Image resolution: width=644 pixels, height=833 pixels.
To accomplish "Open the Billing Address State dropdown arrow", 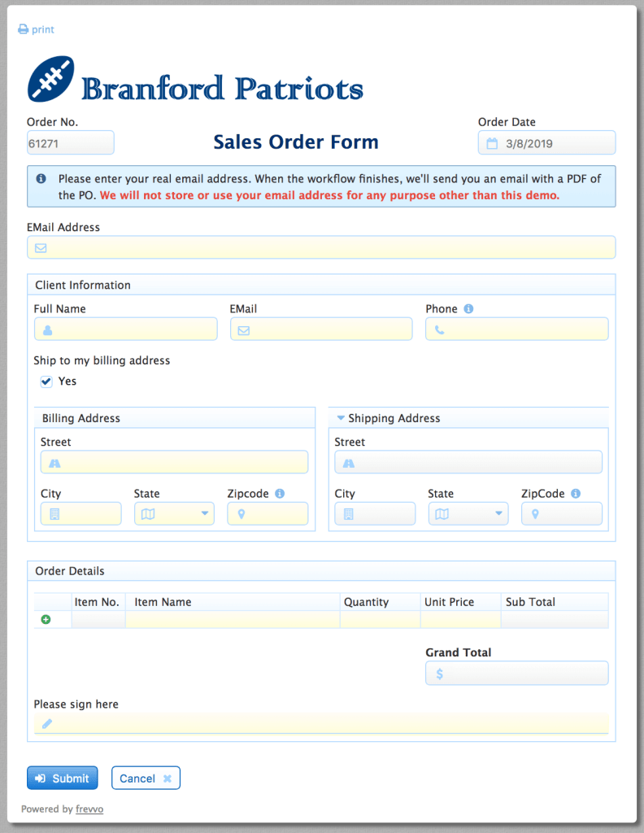I will (204, 513).
